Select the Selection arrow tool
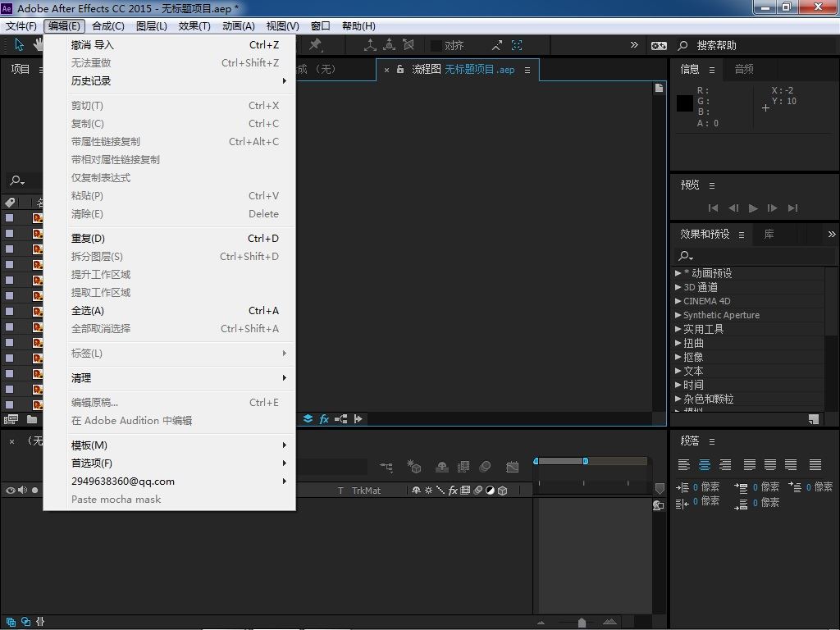The image size is (840, 630). tap(20, 44)
